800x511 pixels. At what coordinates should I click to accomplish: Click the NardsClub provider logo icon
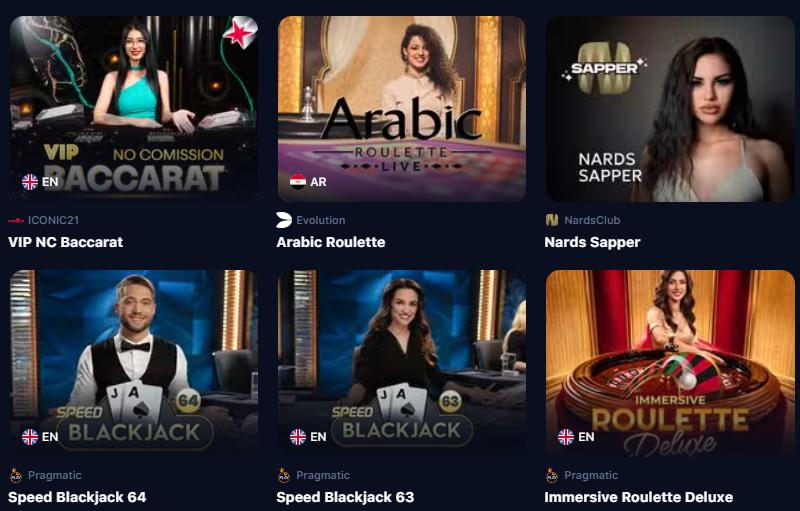pyautogui.click(x=552, y=220)
